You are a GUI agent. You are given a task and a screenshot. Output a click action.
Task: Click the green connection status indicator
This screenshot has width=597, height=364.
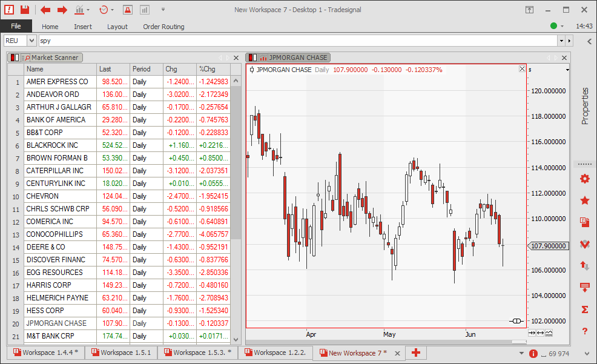[x=553, y=26]
